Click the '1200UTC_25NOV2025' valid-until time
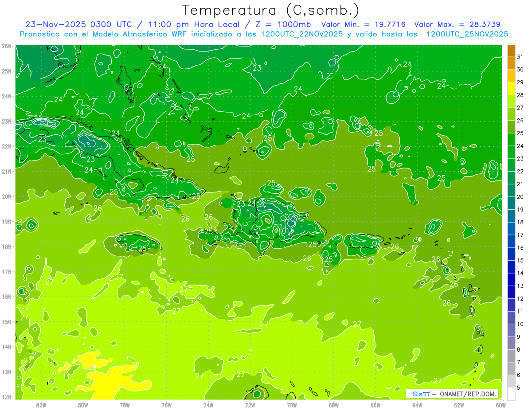Screen dimensions: 532x411 467,34
